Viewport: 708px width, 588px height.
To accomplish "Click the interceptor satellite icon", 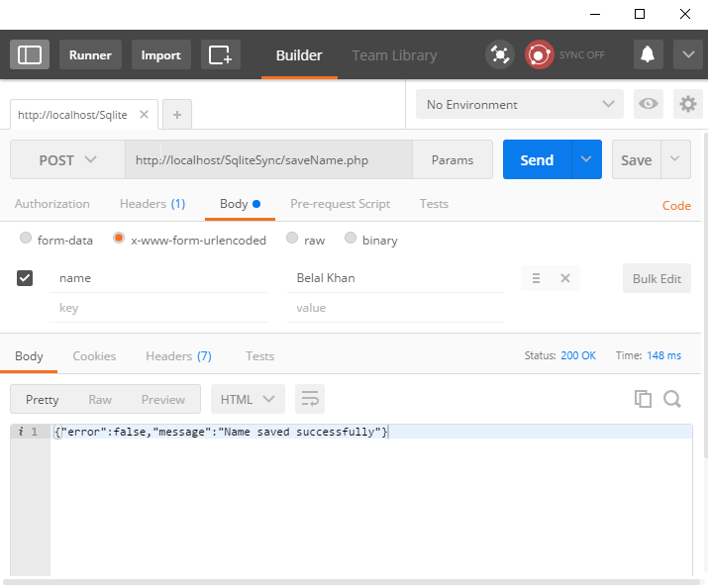I will coord(500,54).
